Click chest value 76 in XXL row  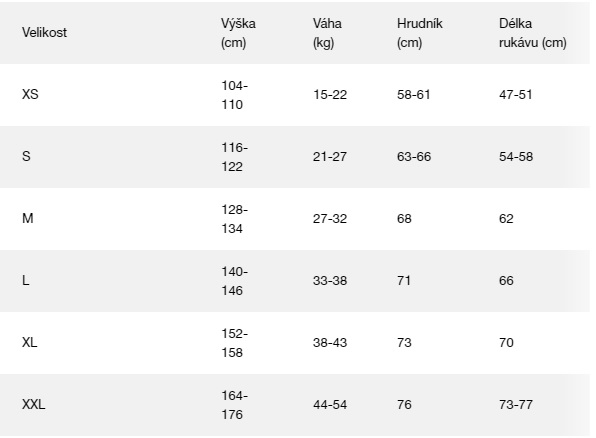[x=404, y=405]
